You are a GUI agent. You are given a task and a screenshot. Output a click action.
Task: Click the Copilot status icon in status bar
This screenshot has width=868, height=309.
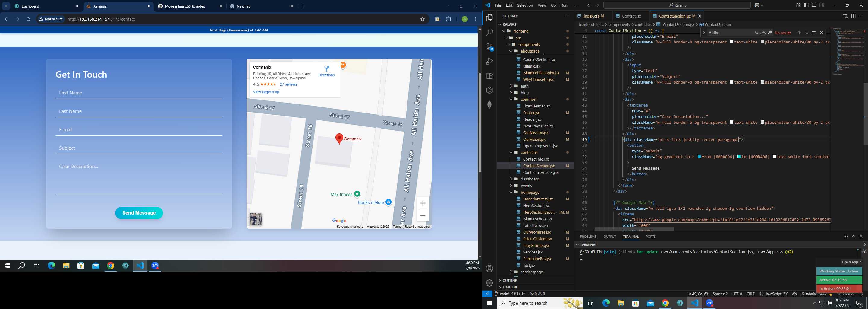point(794,294)
